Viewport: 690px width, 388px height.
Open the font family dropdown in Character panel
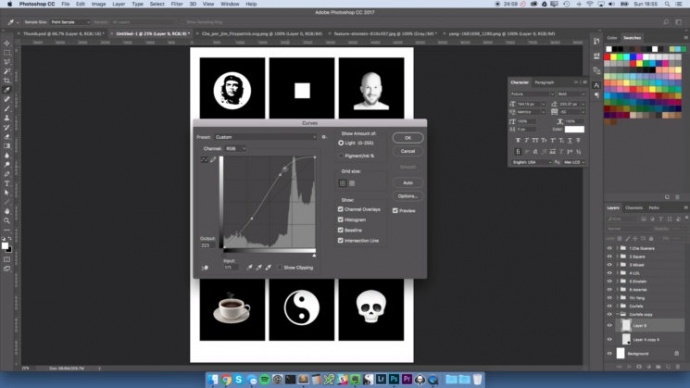click(x=532, y=94)
